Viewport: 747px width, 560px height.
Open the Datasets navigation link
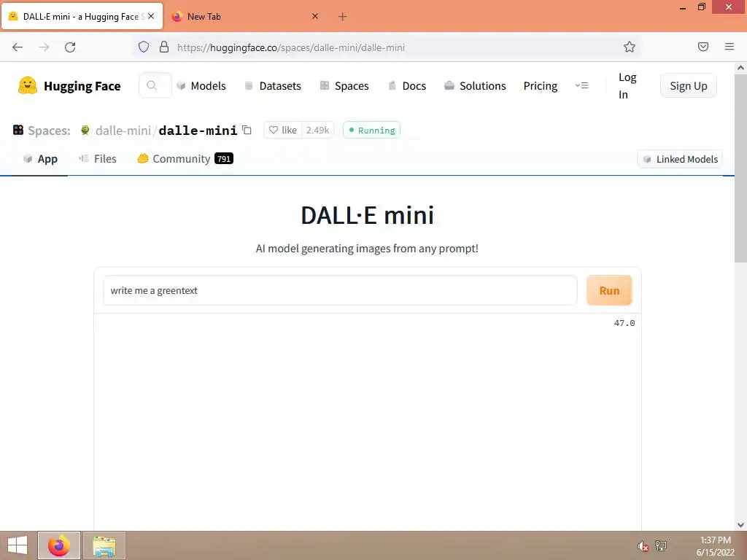click(x=273, y=86)
